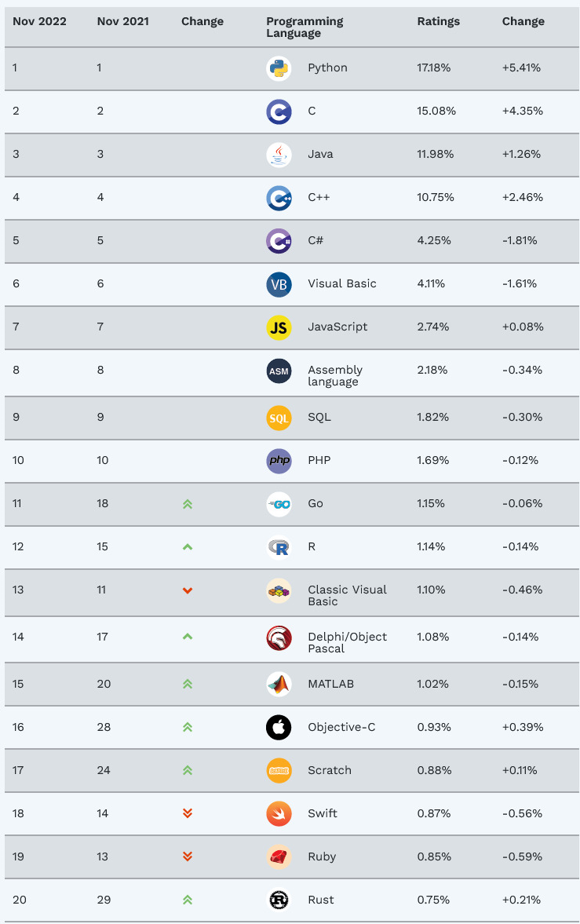The height and width of the screenshot is (924, 580).
Task: Click the Python logo icon
Action: click(x=279, y=68)
